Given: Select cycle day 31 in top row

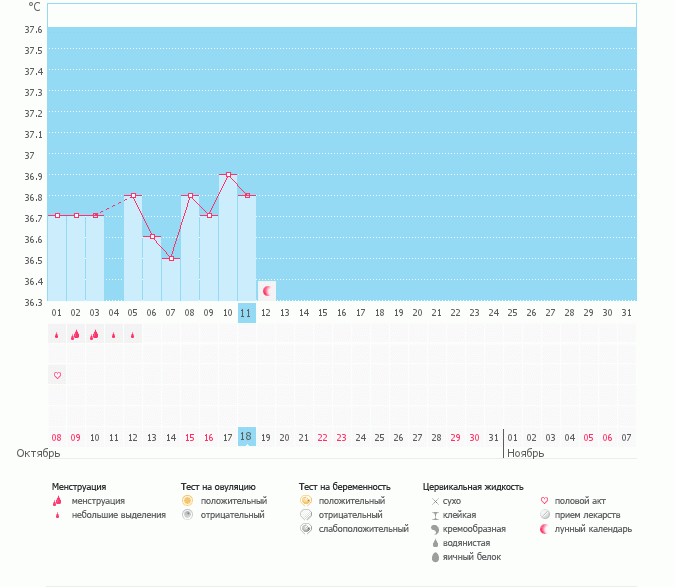Looking at the screenshot, I should click(626, 312).
